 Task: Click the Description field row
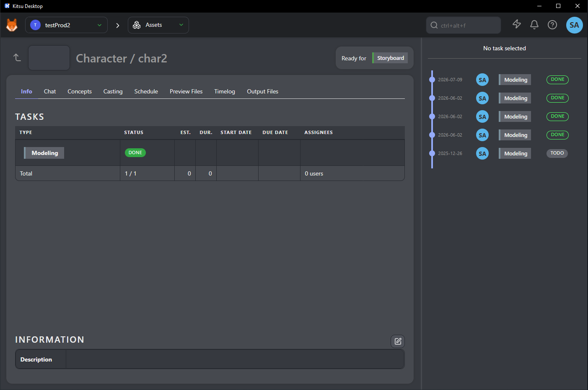click(x=210, y=359)
